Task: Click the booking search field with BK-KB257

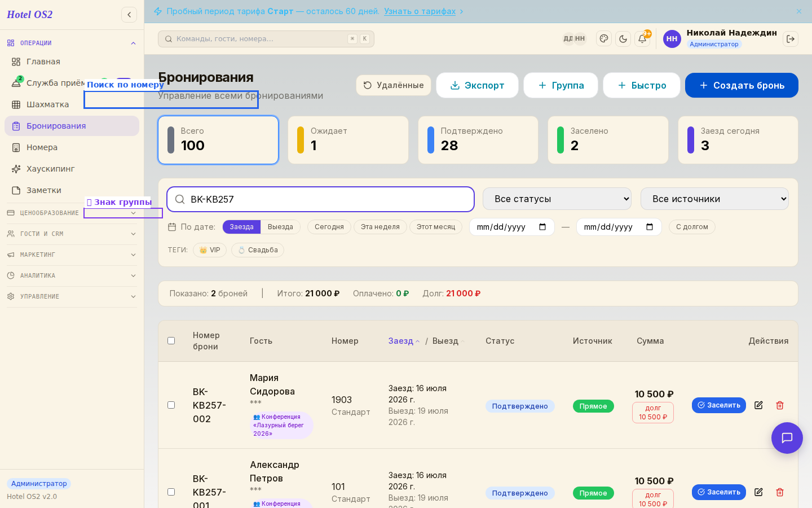Action: point(320,199)
